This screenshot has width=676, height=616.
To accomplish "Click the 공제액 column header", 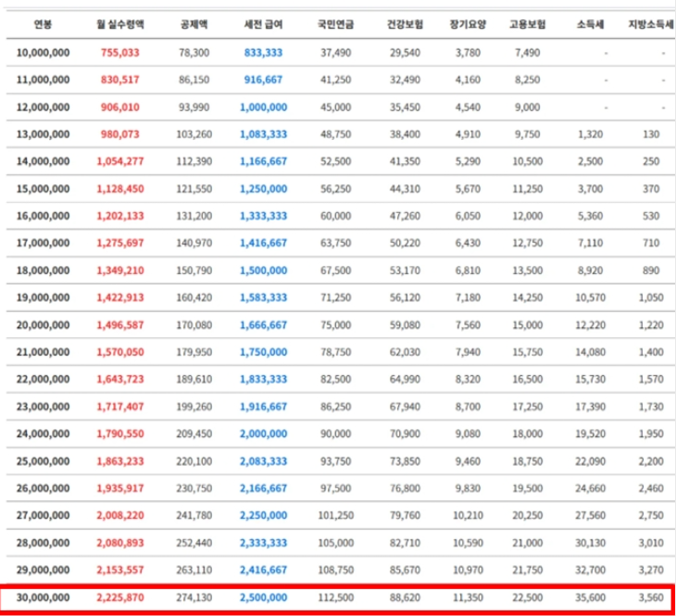I will tap(194, 25).
